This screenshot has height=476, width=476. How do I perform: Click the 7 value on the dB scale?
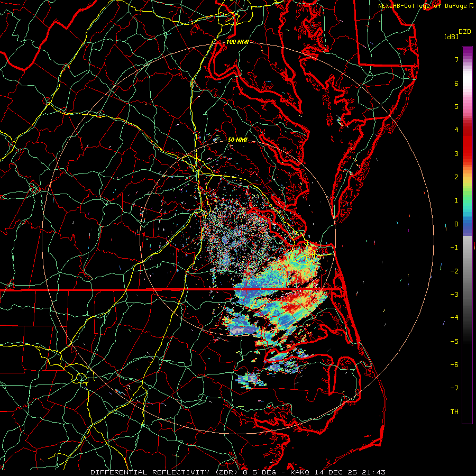[456, 59]
